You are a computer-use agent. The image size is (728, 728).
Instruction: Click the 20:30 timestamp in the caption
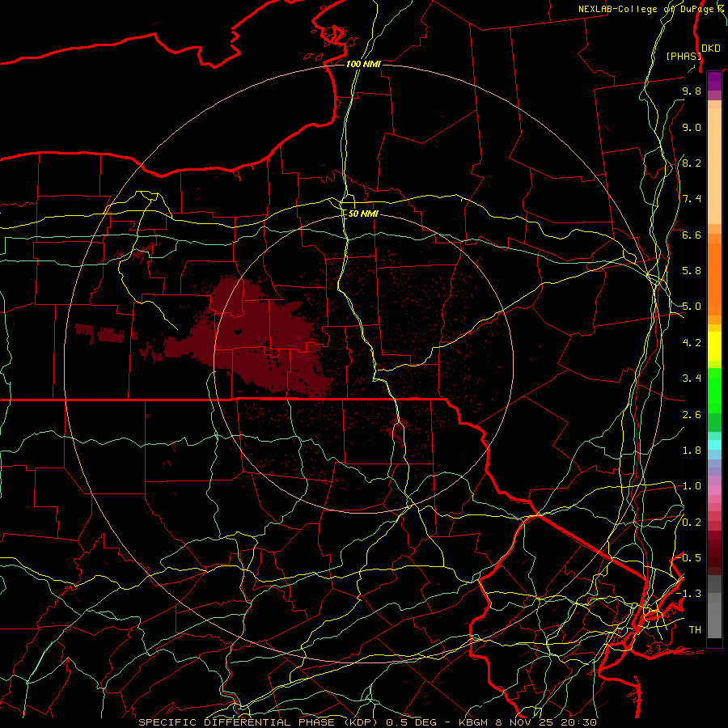578,722
